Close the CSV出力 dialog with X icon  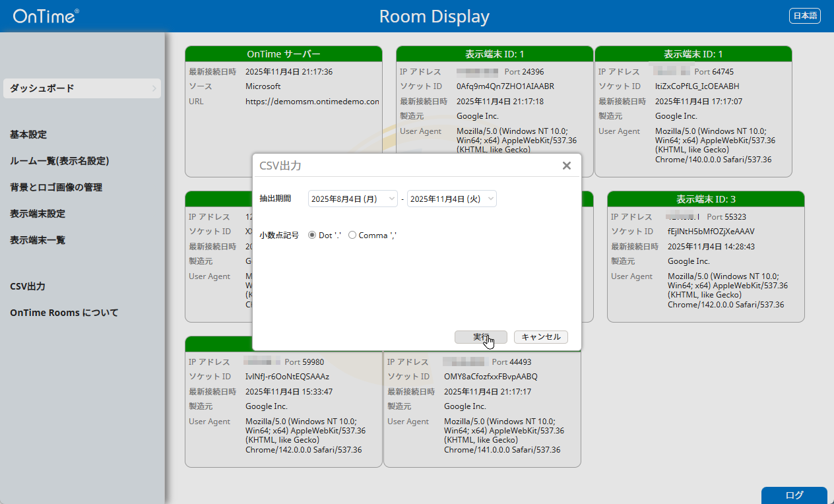point(566,166)
